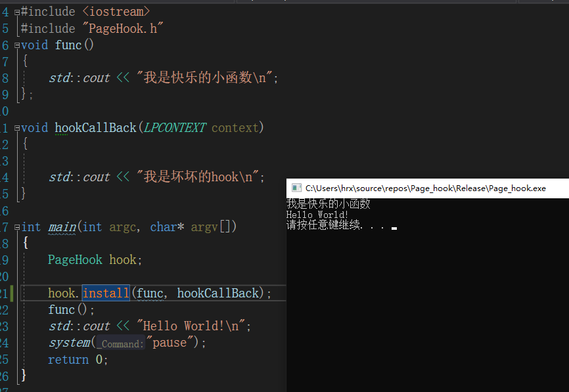Click the argv parameter name
This screenshot has width=569, height=392.
tap(204, 227)
